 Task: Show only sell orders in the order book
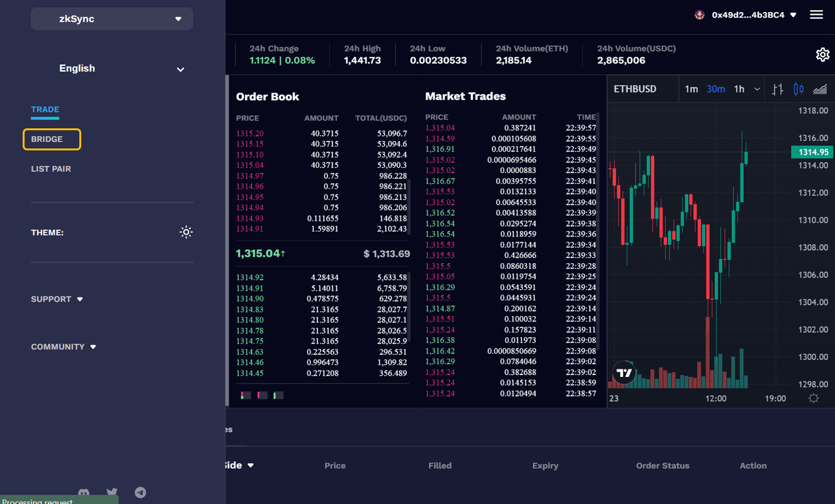pos(262,395)
